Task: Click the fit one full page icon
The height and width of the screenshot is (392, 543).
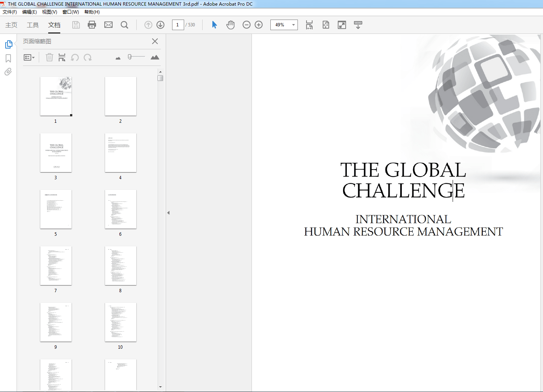Action: [326, 25]
